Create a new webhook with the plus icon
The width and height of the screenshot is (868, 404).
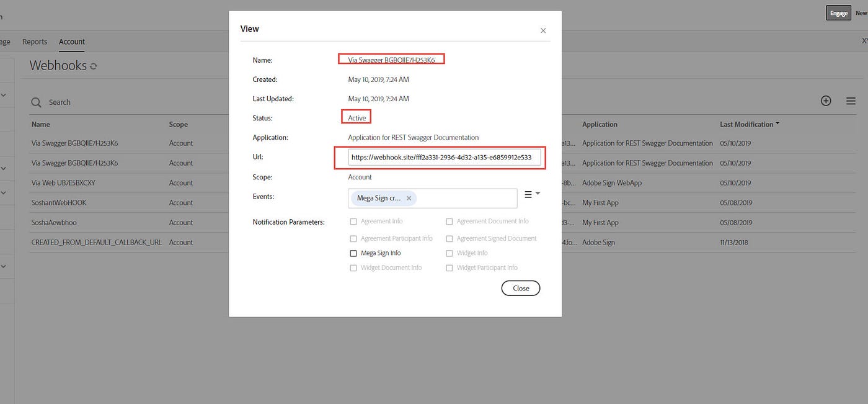[x=826, y=100]
